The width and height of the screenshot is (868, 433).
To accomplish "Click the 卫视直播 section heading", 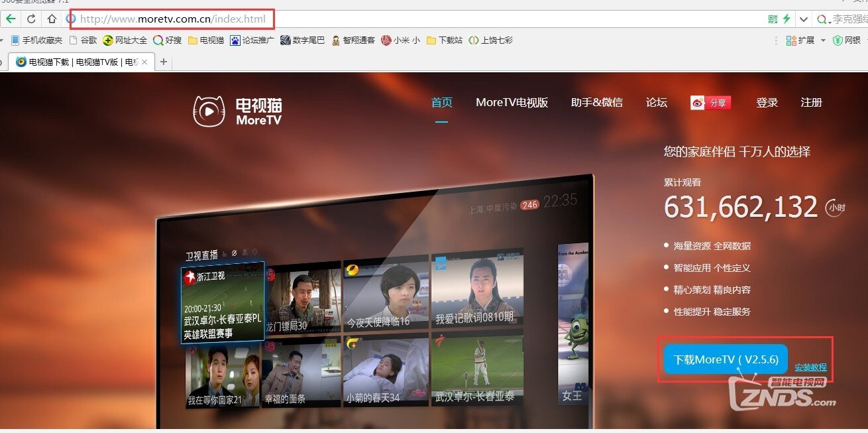I will tap(201, 255).
